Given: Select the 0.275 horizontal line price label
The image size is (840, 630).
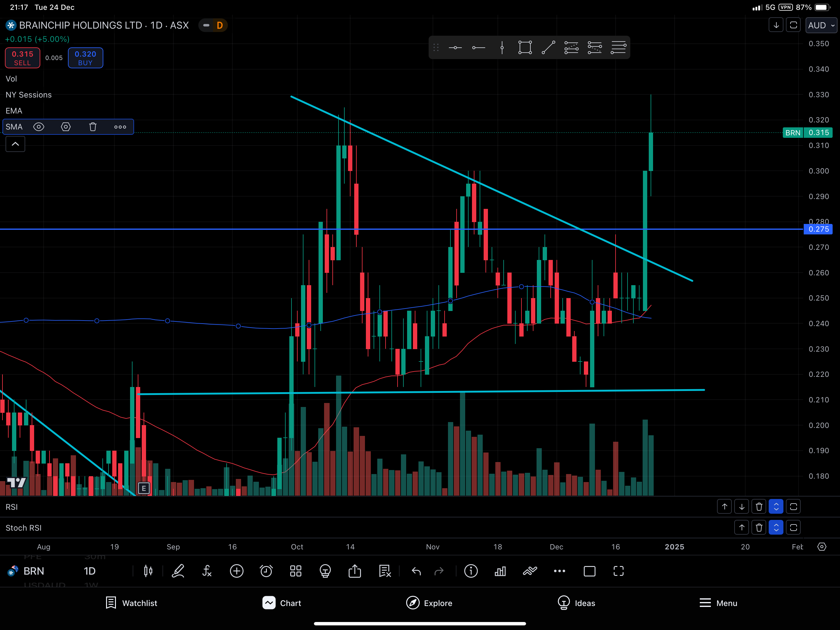Looking at the screenshot, I should point(818,229).
